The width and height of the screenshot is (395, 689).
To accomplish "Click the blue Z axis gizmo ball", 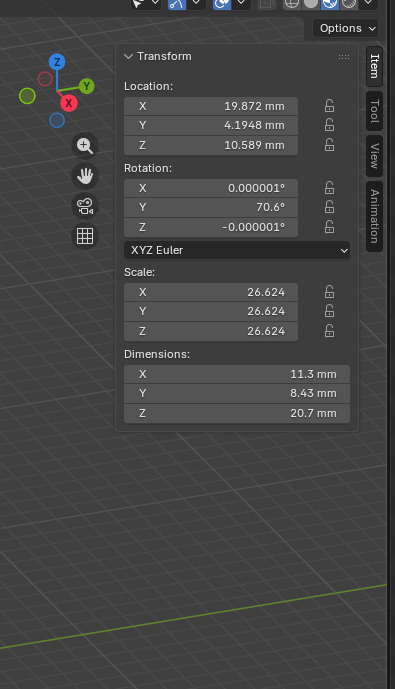I will pyautogui.click(x=57, y=62).
